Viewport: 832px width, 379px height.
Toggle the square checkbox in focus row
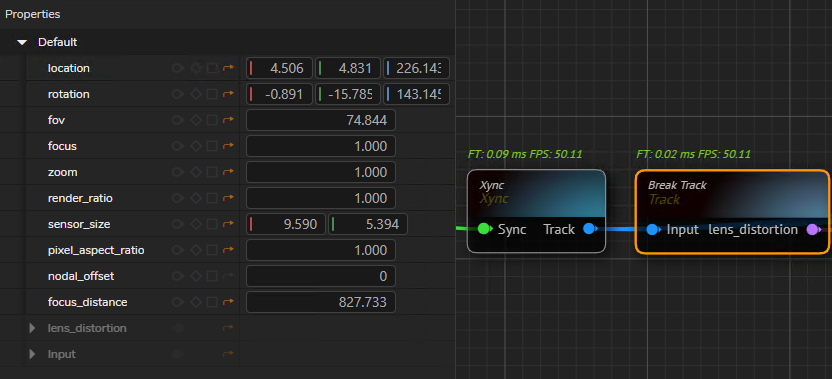tap(212, 146)
